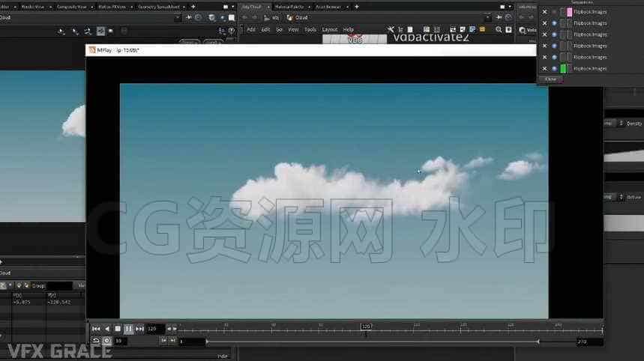Screen dimensions: 644x361
Task: Click viewport help question icon
Action: [x=232, y=31]
